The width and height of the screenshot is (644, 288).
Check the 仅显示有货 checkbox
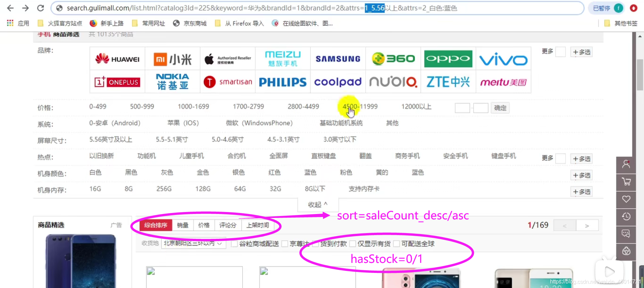coord(353,243)
